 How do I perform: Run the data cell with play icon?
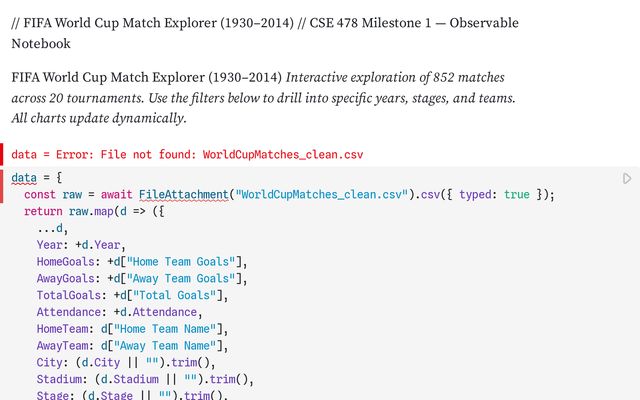(627, 179)
